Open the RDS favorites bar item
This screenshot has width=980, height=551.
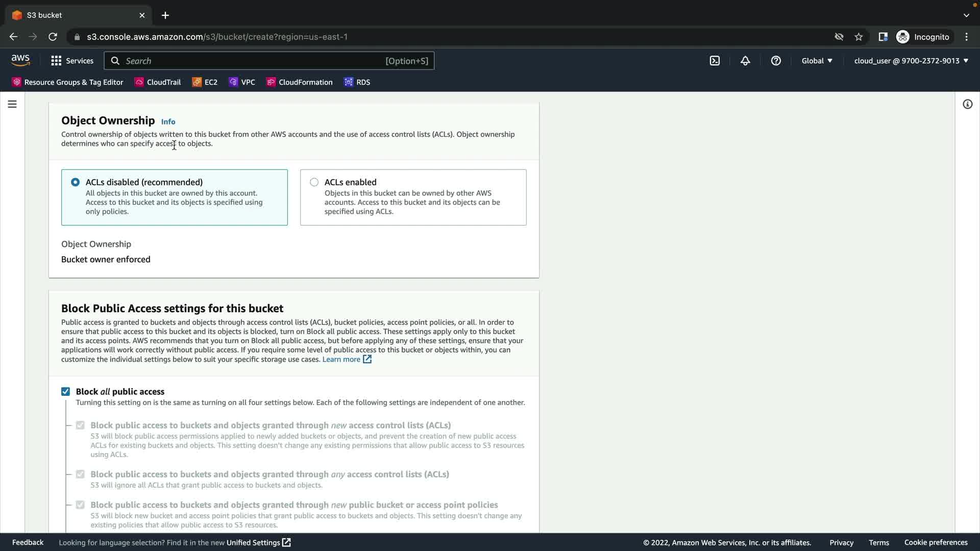tap(357, 82)
